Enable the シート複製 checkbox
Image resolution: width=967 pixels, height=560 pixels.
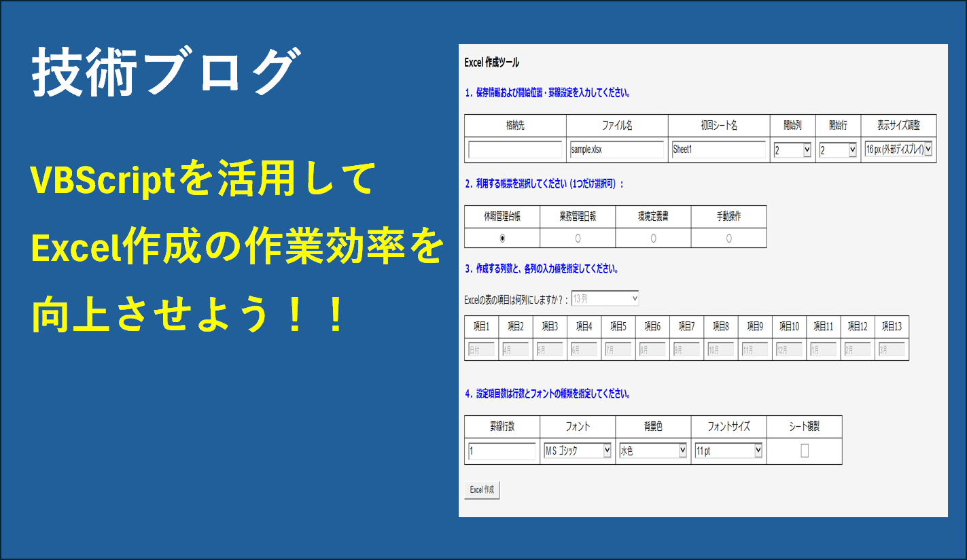(805, 451)
